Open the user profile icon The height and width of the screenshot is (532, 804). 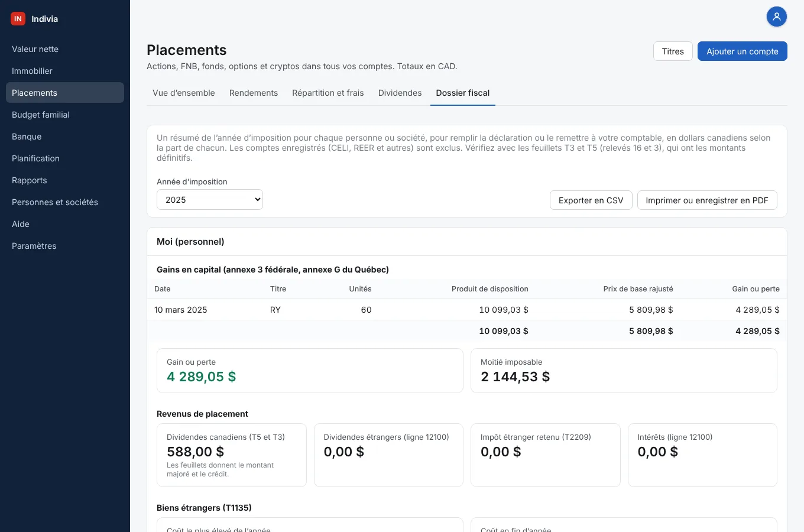[x=777, y=17]
